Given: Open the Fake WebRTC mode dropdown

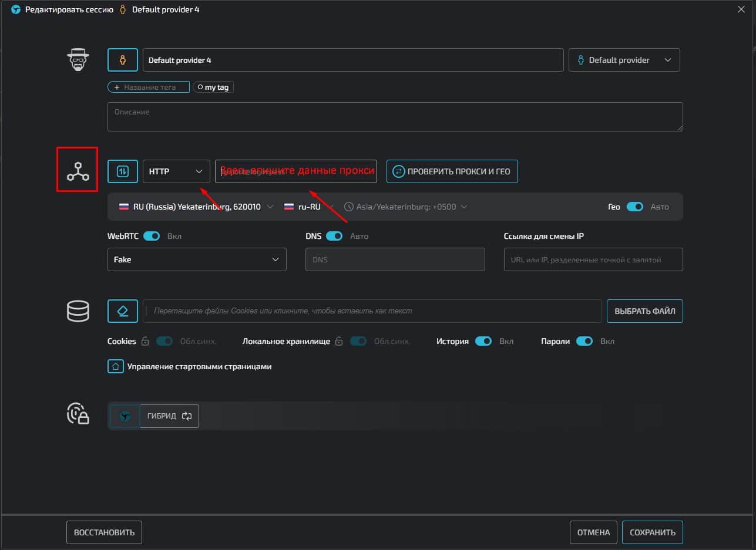Looking at the screenshot, I should coord(197,259).
